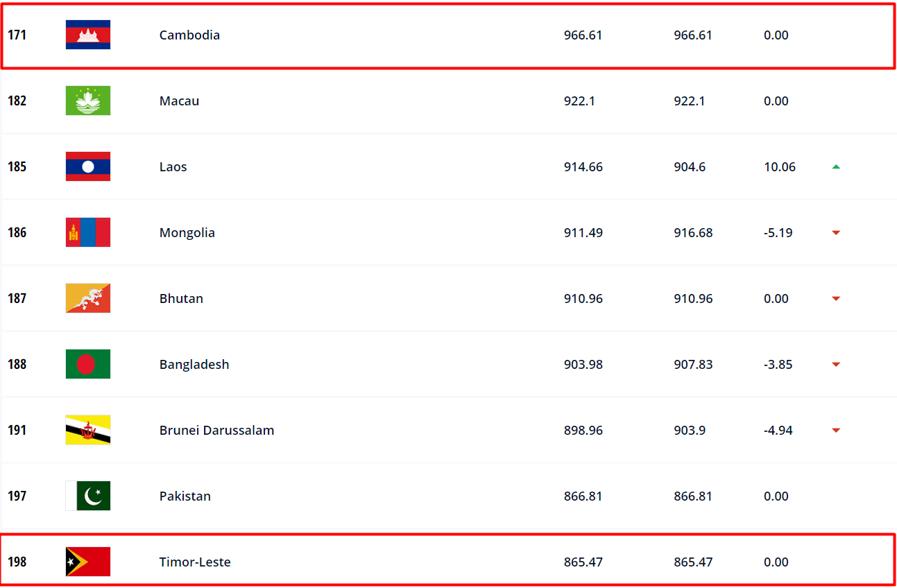Viewport: 897px width, 588px height.
Task: Click the Pakistan flag icon
Action: [88, 496]
